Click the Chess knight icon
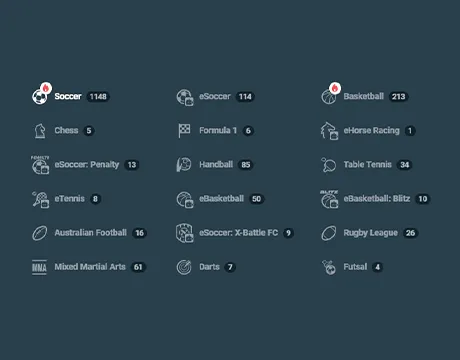The width and height of the screenshot is (460, 360). (40, 131)
